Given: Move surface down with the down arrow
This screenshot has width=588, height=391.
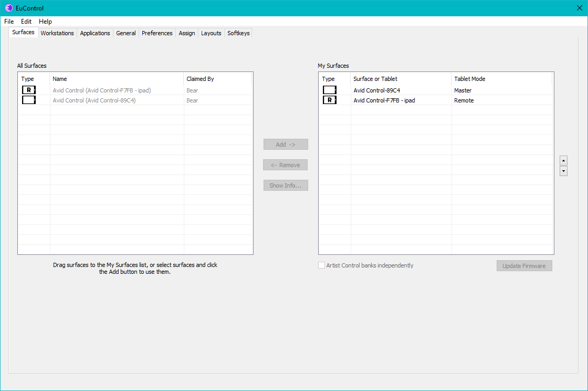Looking at the screenshot, I should tap(563, 171).
